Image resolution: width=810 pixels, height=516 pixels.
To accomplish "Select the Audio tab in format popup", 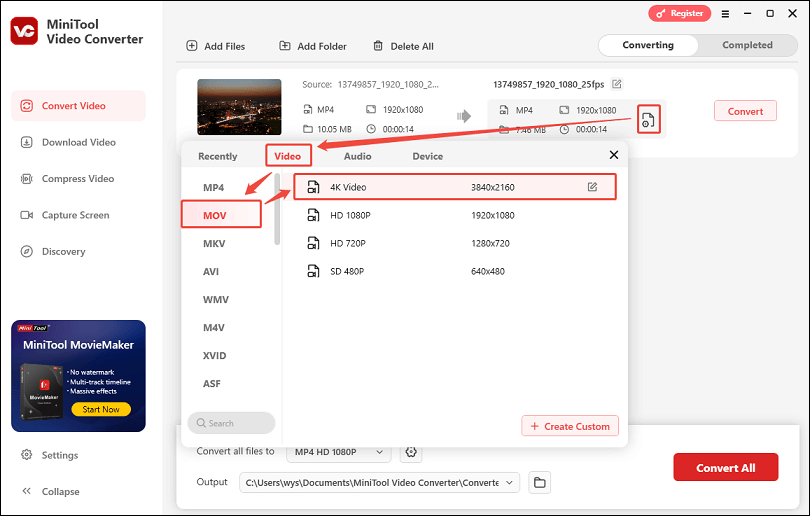I will tap(357, 156).
